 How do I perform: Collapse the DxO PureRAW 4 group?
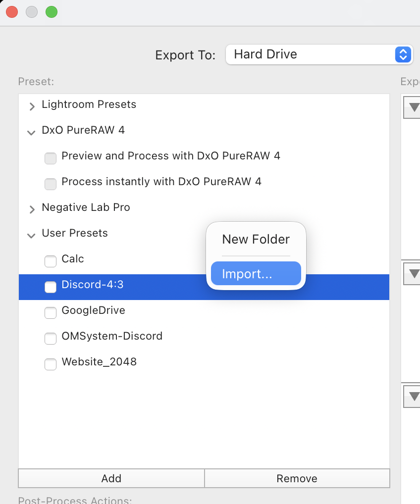click(32, 132)
